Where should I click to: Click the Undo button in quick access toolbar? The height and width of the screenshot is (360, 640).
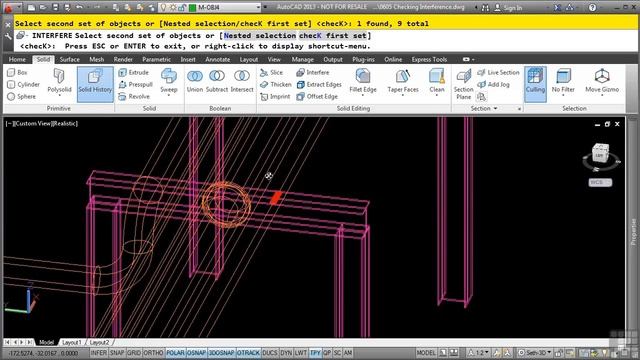(80, 7)
